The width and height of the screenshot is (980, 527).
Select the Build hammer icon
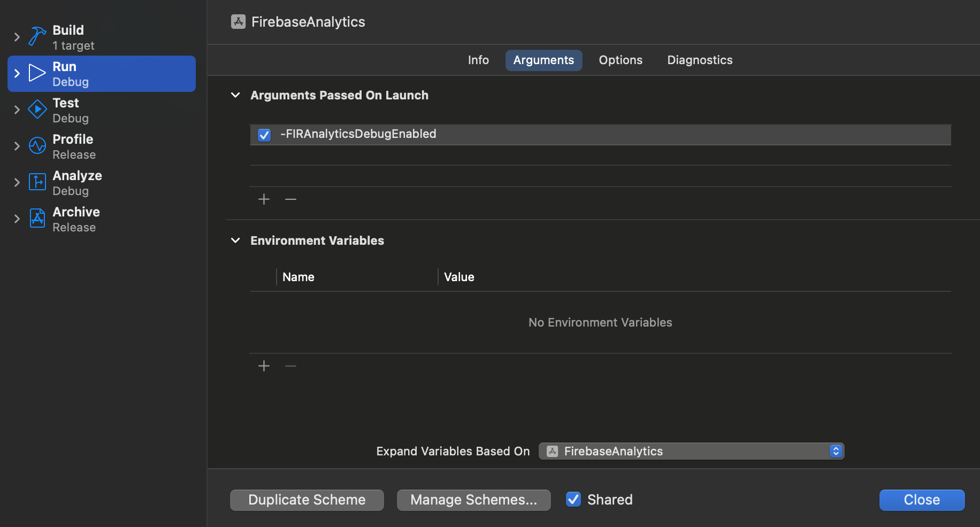click(x=36, y=35)
